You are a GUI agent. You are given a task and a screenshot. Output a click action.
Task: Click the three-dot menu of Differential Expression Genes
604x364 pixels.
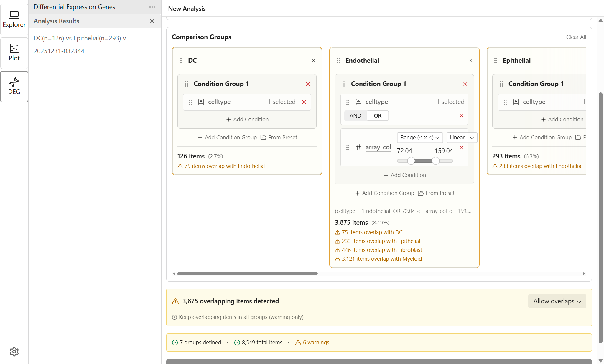pyautogui.click(x=152, y=7)
